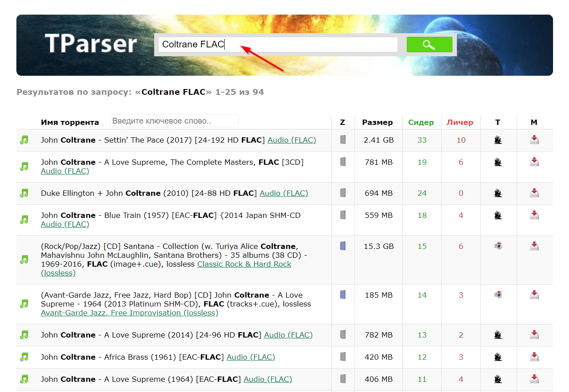Click the M column header

pos(534,122)
